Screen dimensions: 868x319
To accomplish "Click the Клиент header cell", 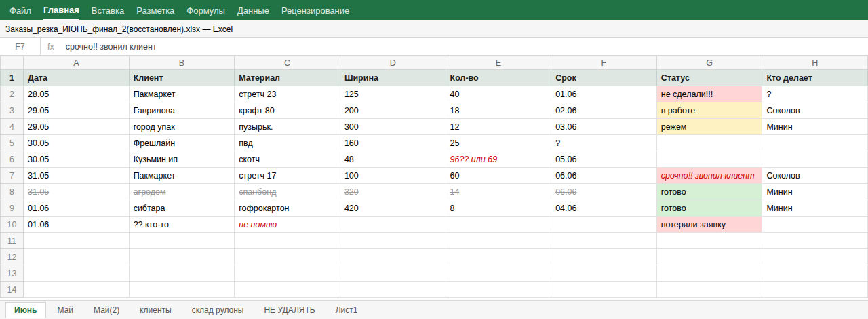I will (182, 78).
